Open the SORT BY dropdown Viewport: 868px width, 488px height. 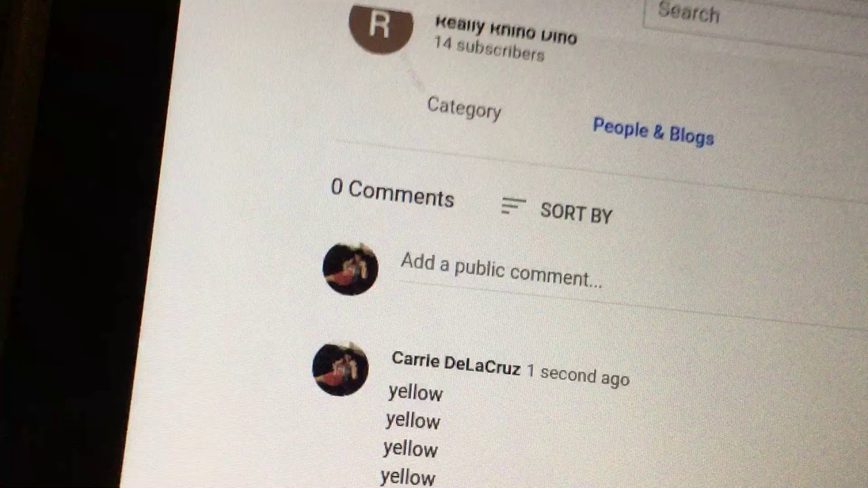(557, 210)
